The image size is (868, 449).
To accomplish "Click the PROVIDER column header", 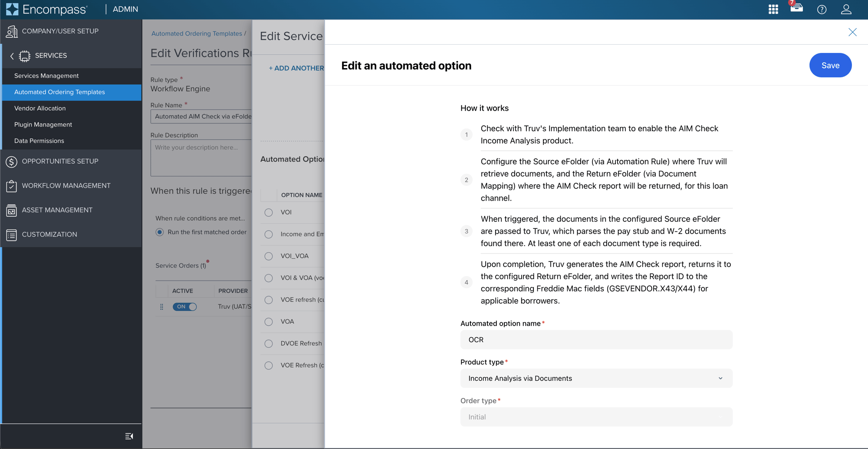I will [233, 291].
